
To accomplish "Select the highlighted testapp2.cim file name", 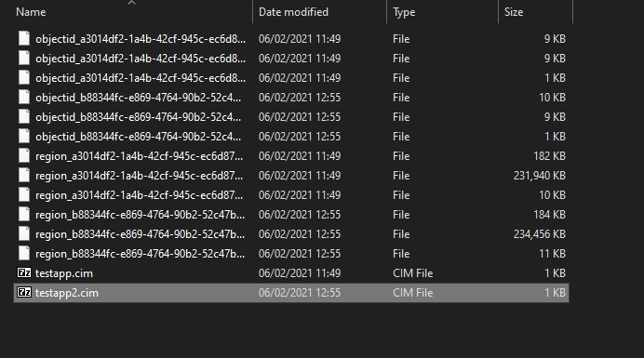I will point(66,293).
